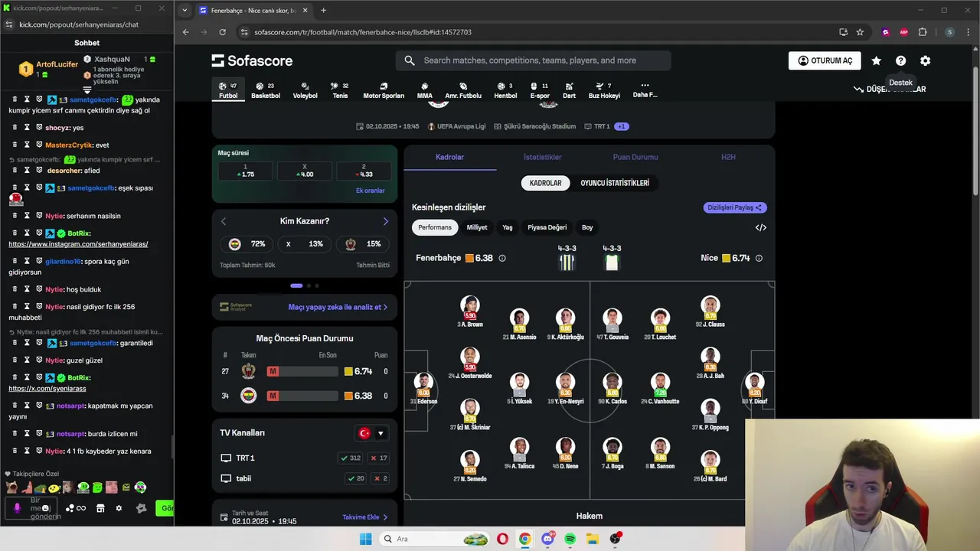
Task: Switch to the Puan Durumu tab
Action: click(635, 157)
